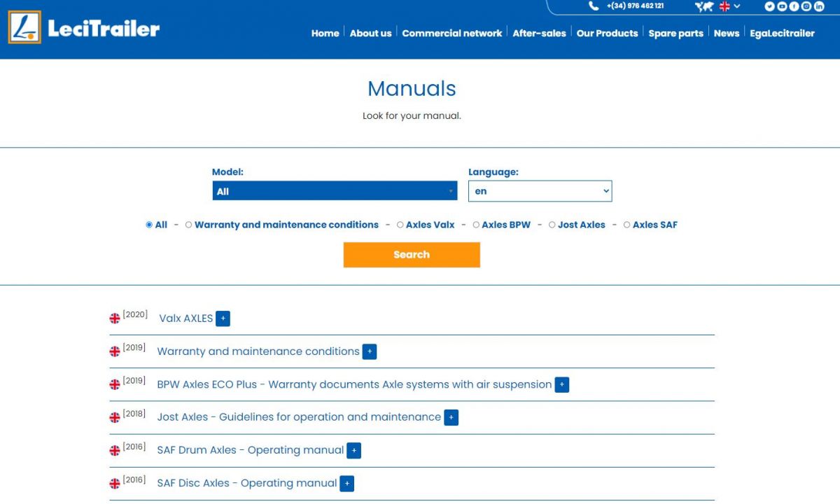Open the Our Products menu
Screen dimensions: 840x504
pyautogui.click(x=607, y=33)
